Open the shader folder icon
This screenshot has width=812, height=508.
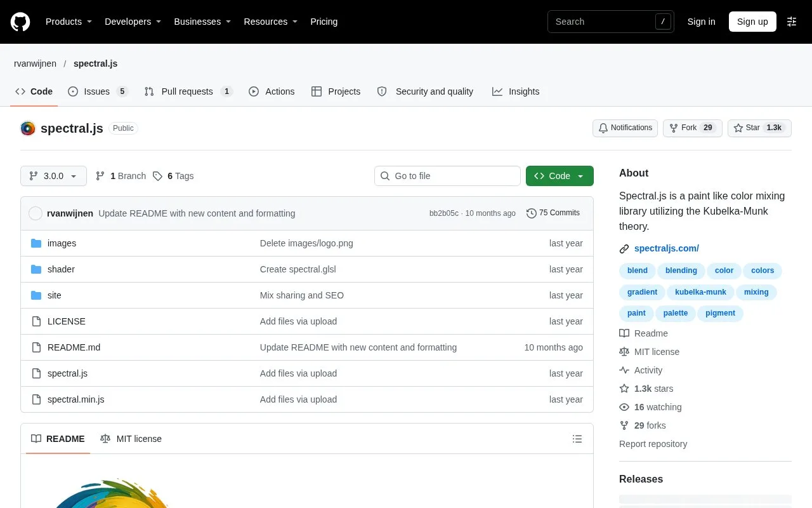(36, 269)
